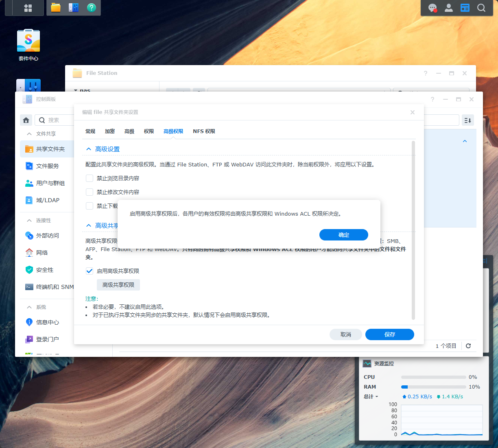Select the 高级权限 tab
This screenshot has height=448, width=498.
click(173, 131)
